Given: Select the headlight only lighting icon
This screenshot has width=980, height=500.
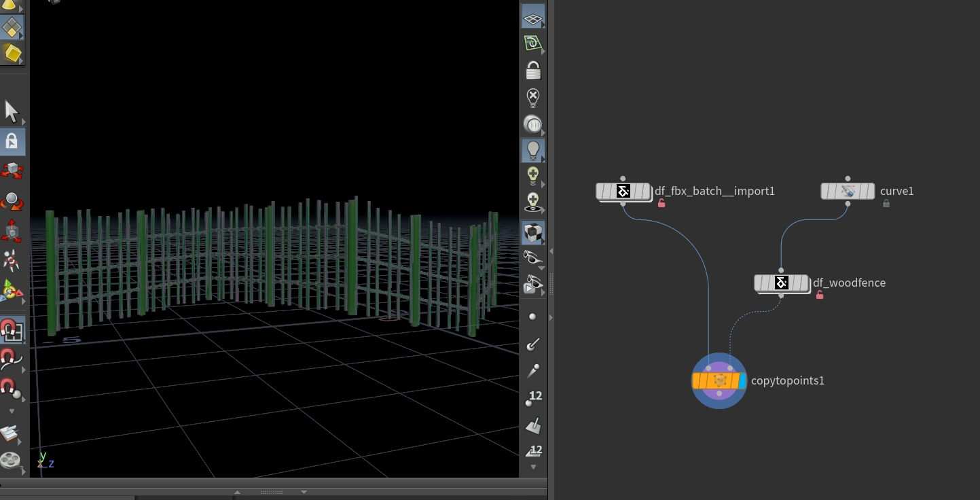Looking at the screenshot, I should (x=533, y=125).
